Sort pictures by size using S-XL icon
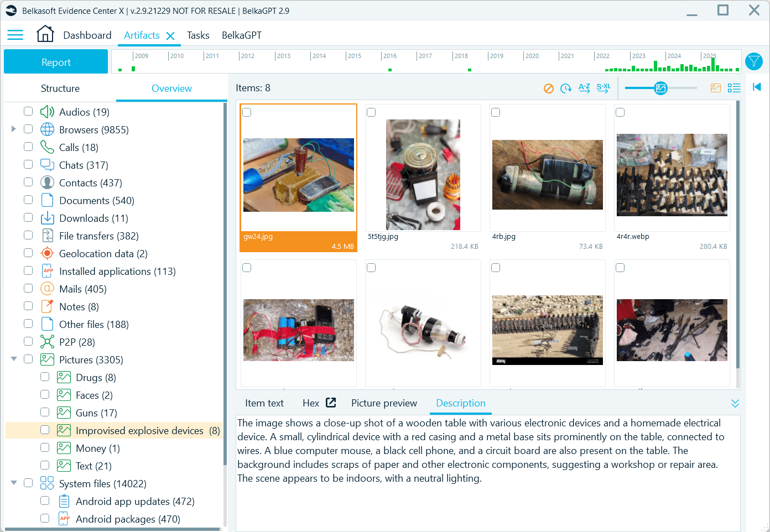Screen dimensions: 770x532 click(x=603, y=87)
